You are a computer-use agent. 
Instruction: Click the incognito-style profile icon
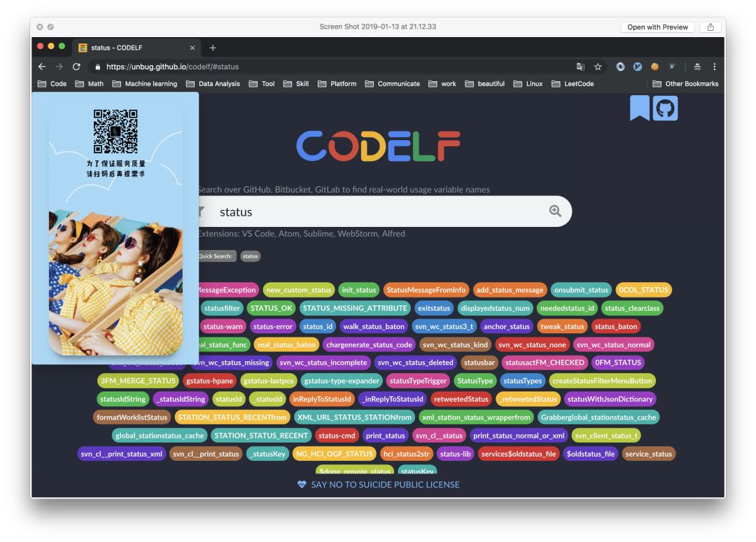coord(697,67)
